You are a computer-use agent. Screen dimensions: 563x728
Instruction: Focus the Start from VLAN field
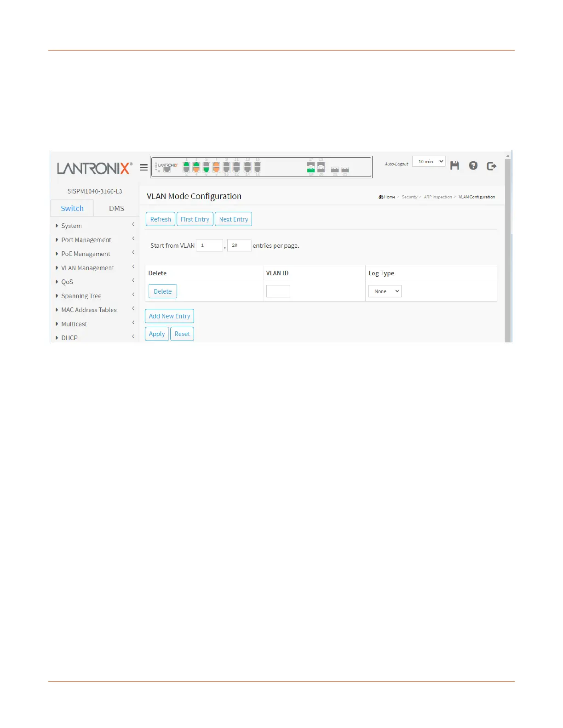pos(209,245)
